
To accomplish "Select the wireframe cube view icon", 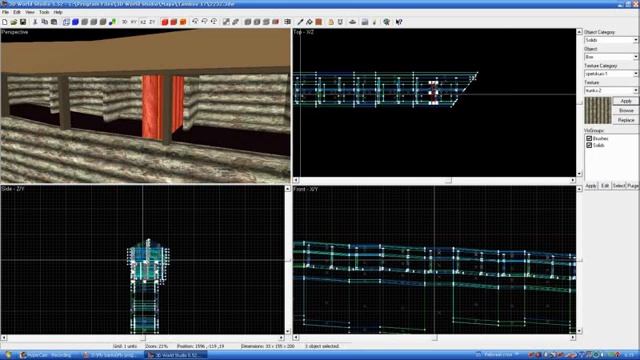I will [66, 22].
